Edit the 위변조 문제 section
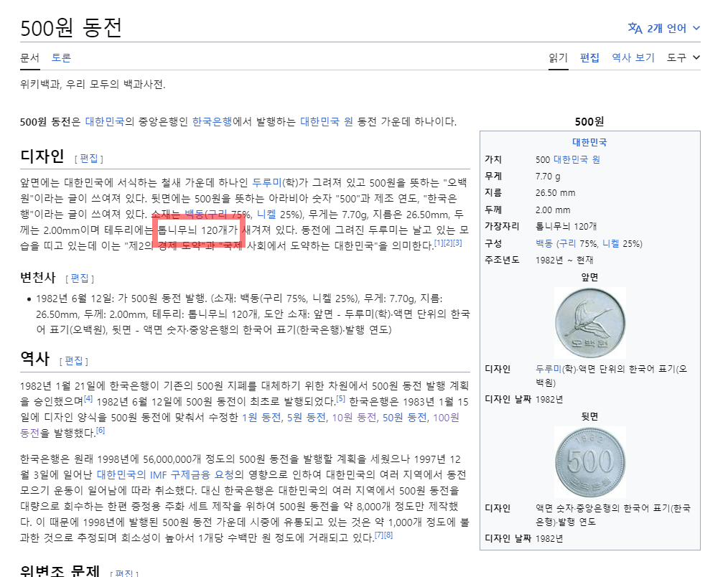The image size is (728, 577). pyautogui.click(x=124, y=573)
